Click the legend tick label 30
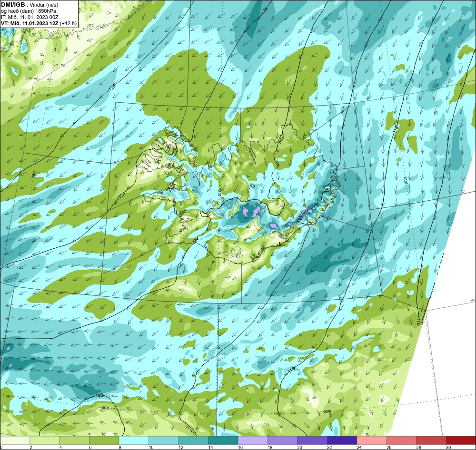 pos(448,447)
